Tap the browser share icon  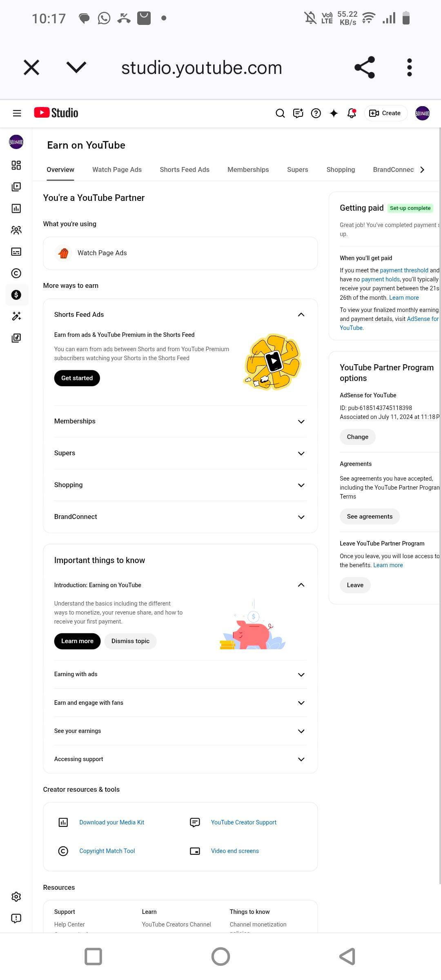coord(364,67)
